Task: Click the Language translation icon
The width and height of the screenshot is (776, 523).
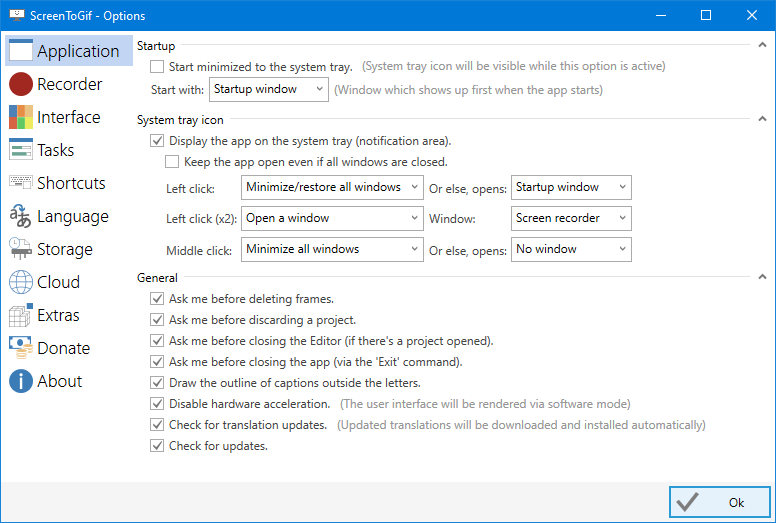Action: click(20, 216)
